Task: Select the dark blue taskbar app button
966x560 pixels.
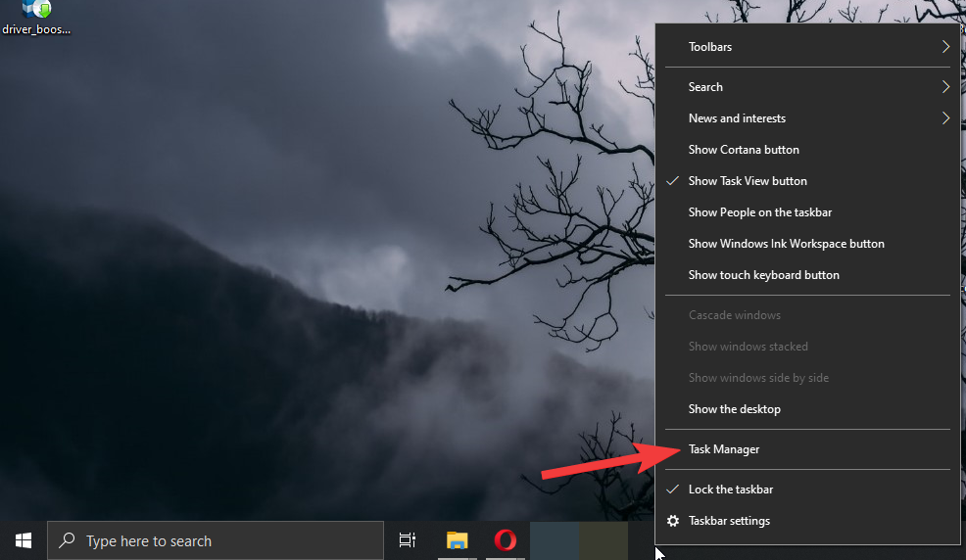Action: point(554,540)
